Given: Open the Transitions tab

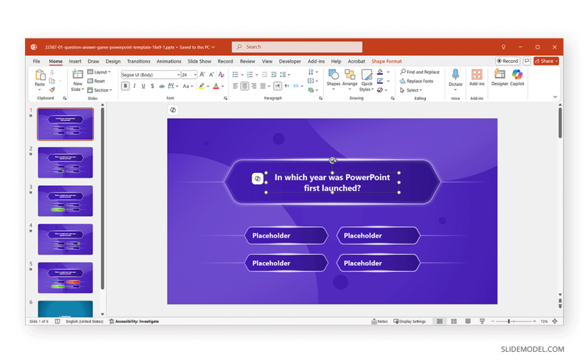Looking at the screenshot, I should pyautogui.click(x=139, y=61).
